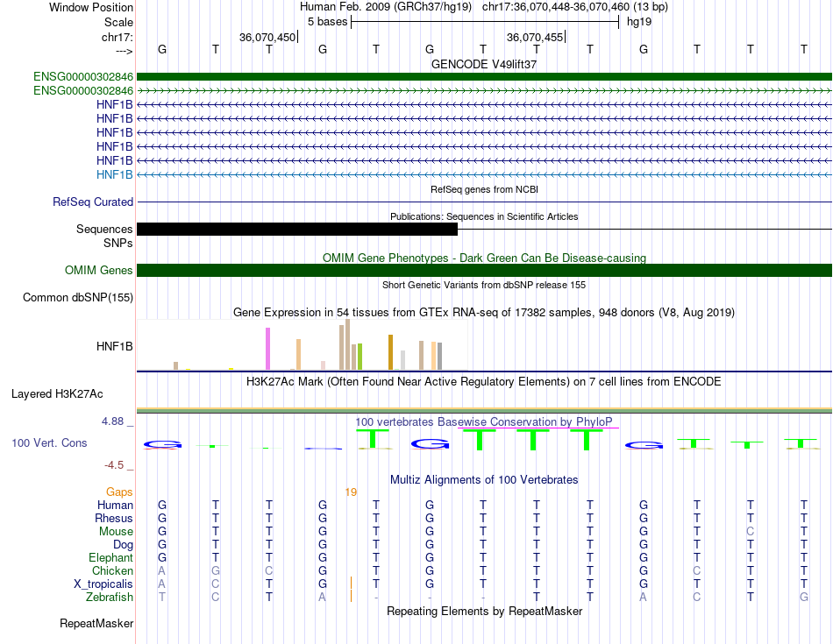
Task: Click the dark gold bar in the GTEx chart
Action: 390,352
